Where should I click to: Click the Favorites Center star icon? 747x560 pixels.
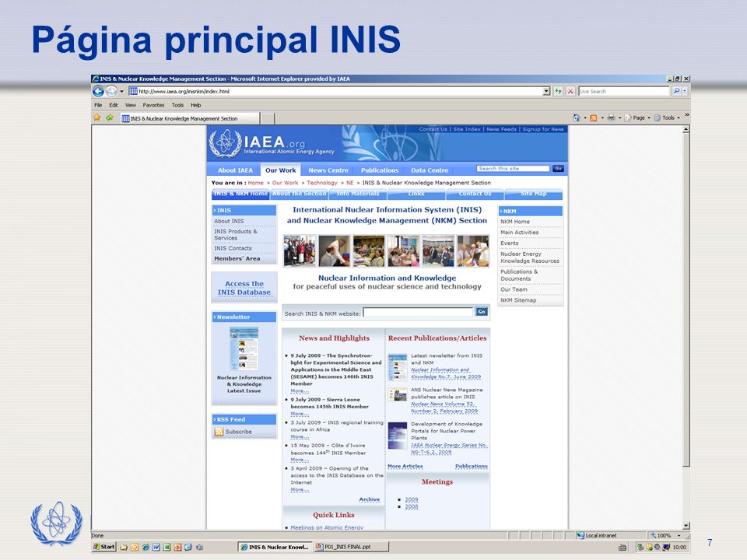(97, 117)
